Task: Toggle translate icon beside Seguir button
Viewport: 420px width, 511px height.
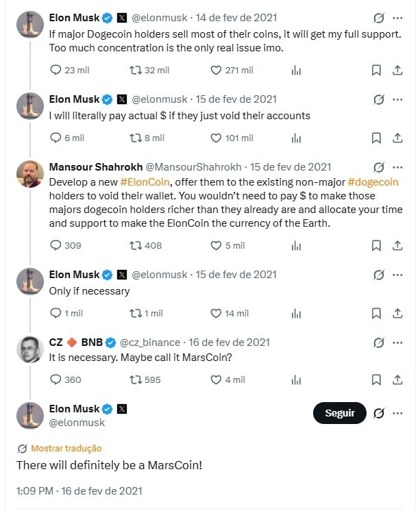Action: [379, 413]
